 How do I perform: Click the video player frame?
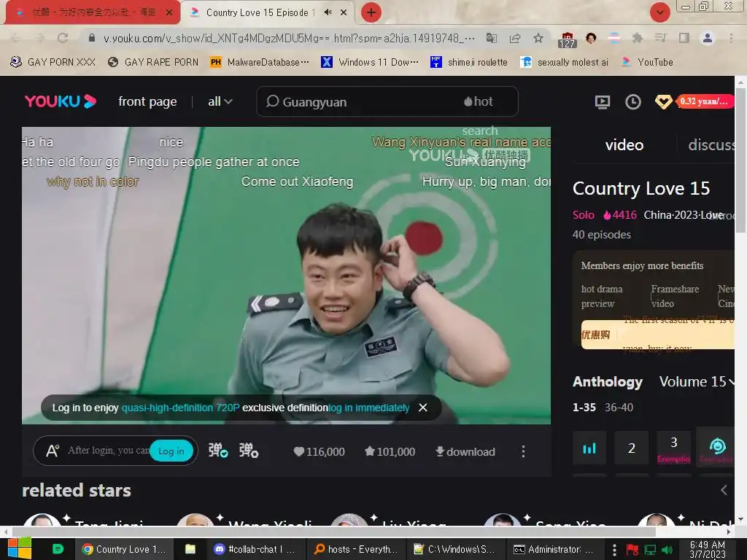(x=286, y=275)
